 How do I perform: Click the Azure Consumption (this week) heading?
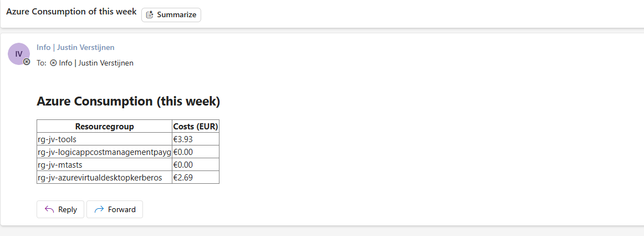129,101
